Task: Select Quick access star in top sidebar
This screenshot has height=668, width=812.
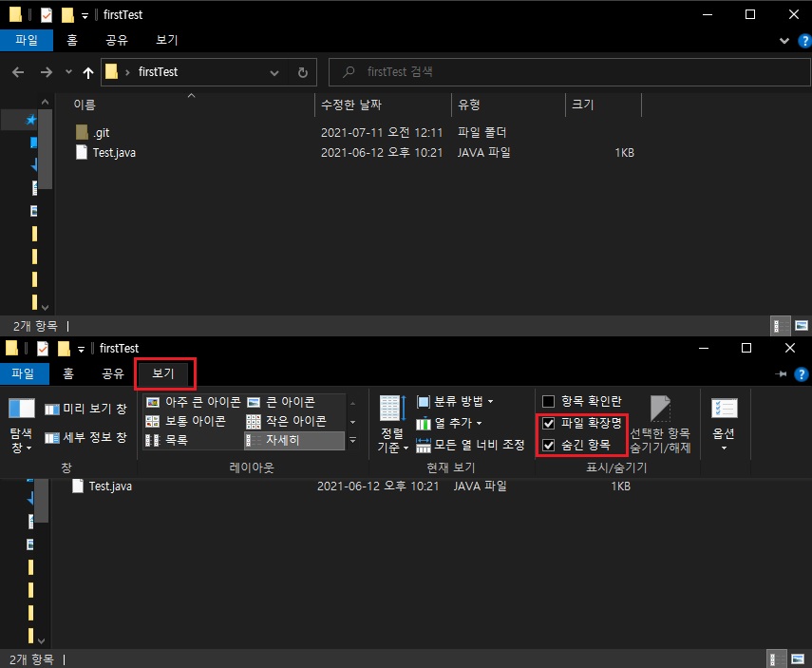Action: (31, 120)
